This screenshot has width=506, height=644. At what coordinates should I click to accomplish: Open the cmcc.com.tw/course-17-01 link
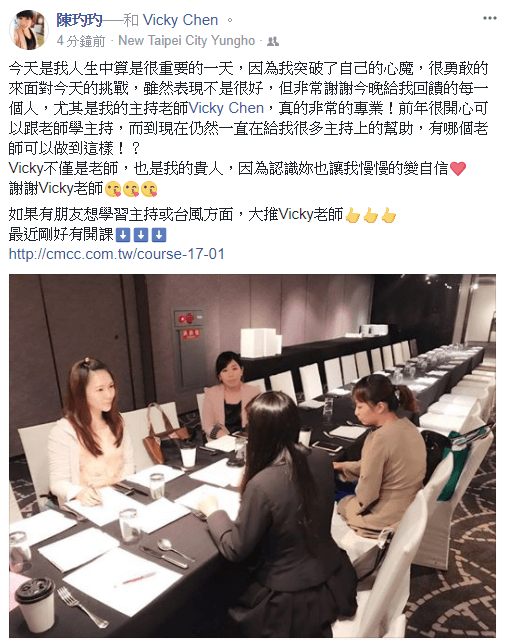click(117, 254)
